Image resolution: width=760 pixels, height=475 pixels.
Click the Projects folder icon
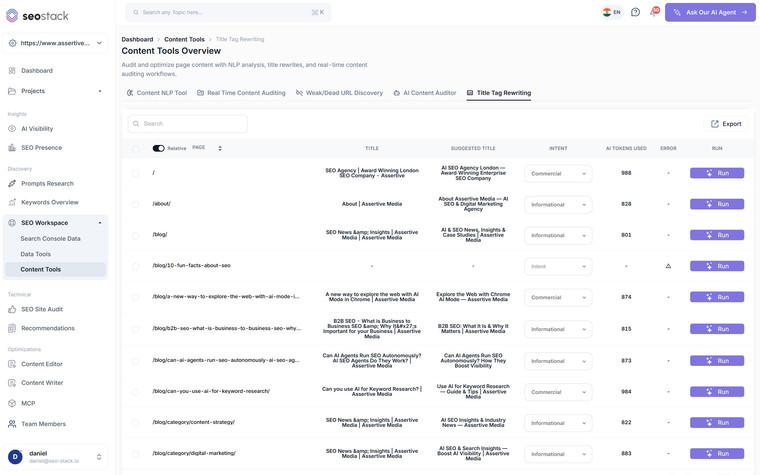pyautogui.click(x=12, y=91)
